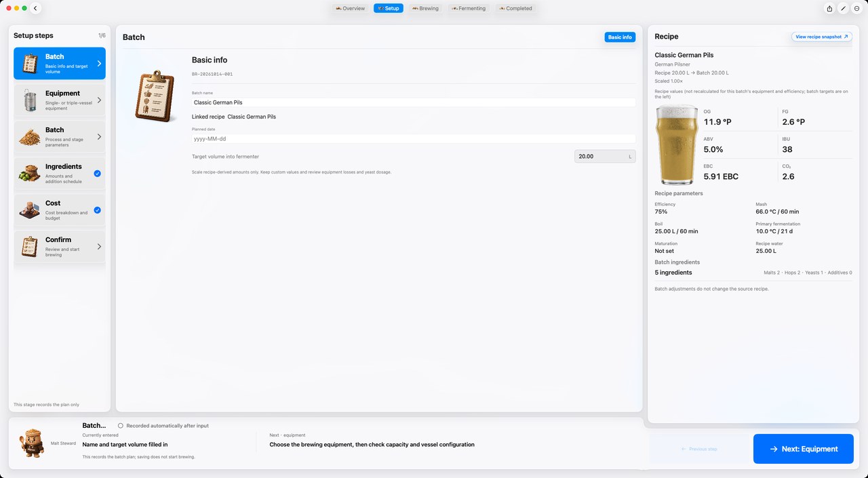The image size is (868, 478).
Task: Click the Cost step blue checkmark
Action: 98,210
